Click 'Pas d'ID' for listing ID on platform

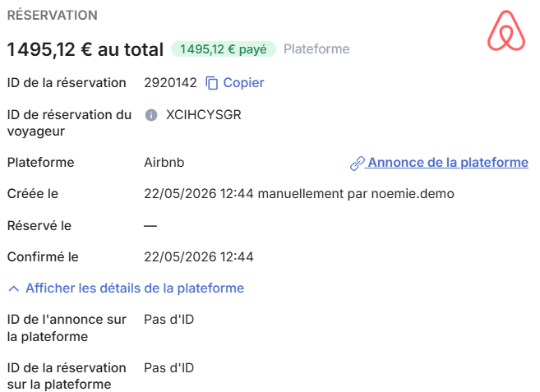tap(168, 320)
